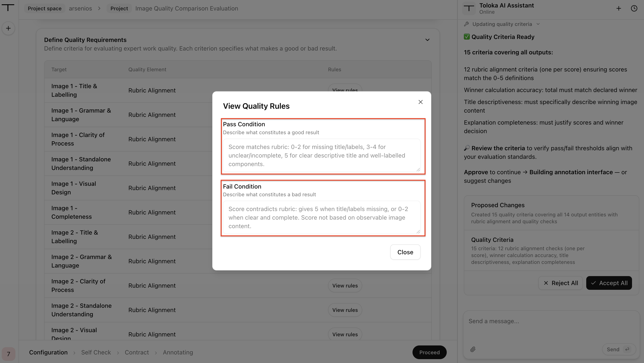Accept All proposed changes
Image resolution: width=644 pixels, height=363 pixels.
609,283
